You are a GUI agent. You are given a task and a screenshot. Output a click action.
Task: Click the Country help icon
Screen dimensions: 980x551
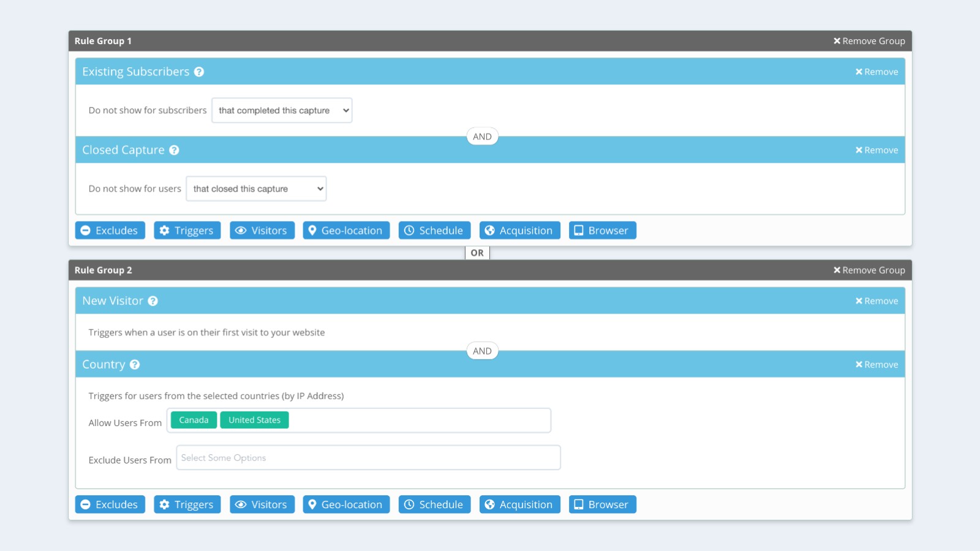coord(135,364)
